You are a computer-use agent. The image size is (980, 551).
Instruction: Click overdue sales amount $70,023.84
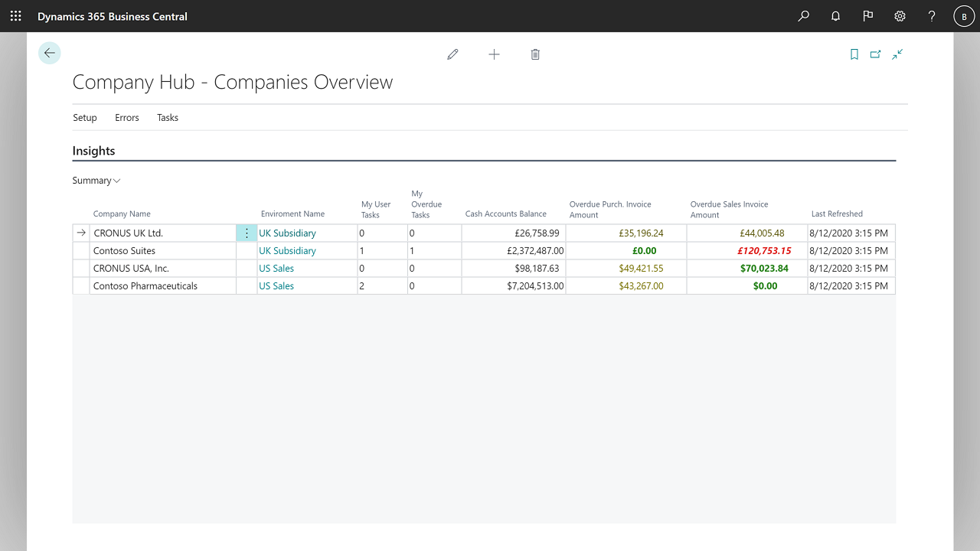click(x=764, y=269)
